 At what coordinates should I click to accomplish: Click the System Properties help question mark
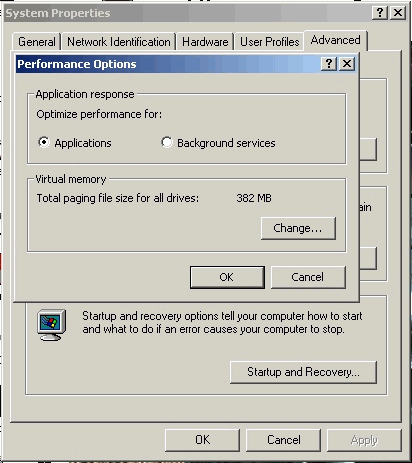380,13
